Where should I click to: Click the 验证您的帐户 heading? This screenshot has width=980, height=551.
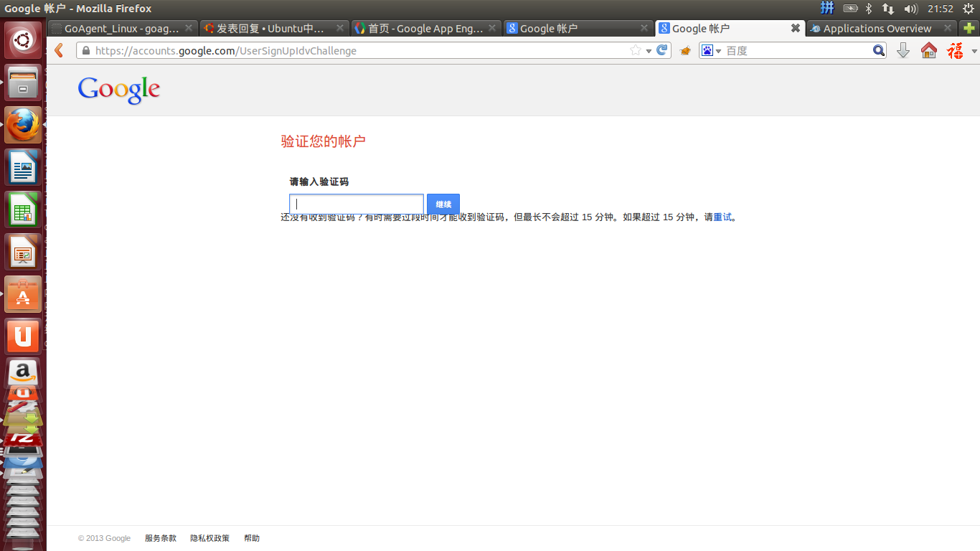coord(324,141)
